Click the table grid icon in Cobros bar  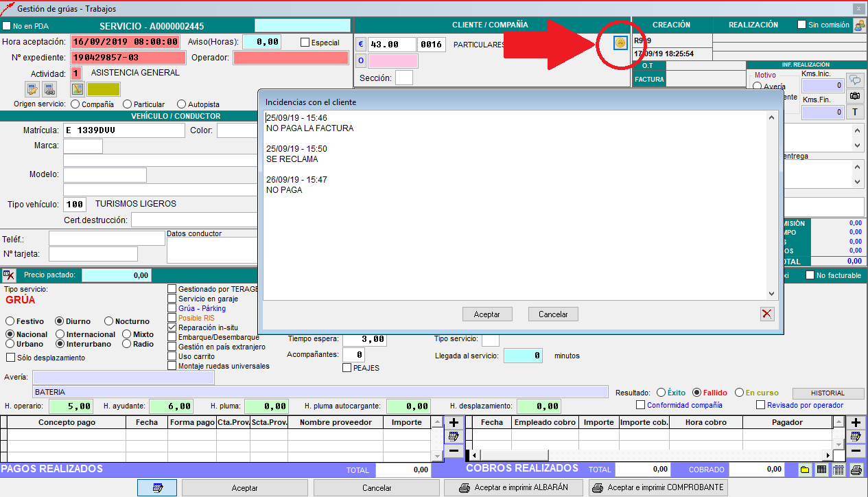coord(821,470)
